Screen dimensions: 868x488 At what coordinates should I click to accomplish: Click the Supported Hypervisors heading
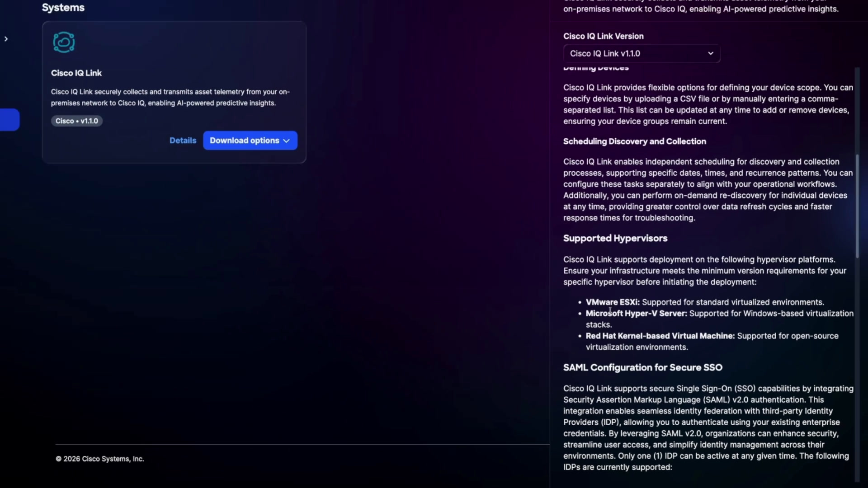click(x=615, y=238)
